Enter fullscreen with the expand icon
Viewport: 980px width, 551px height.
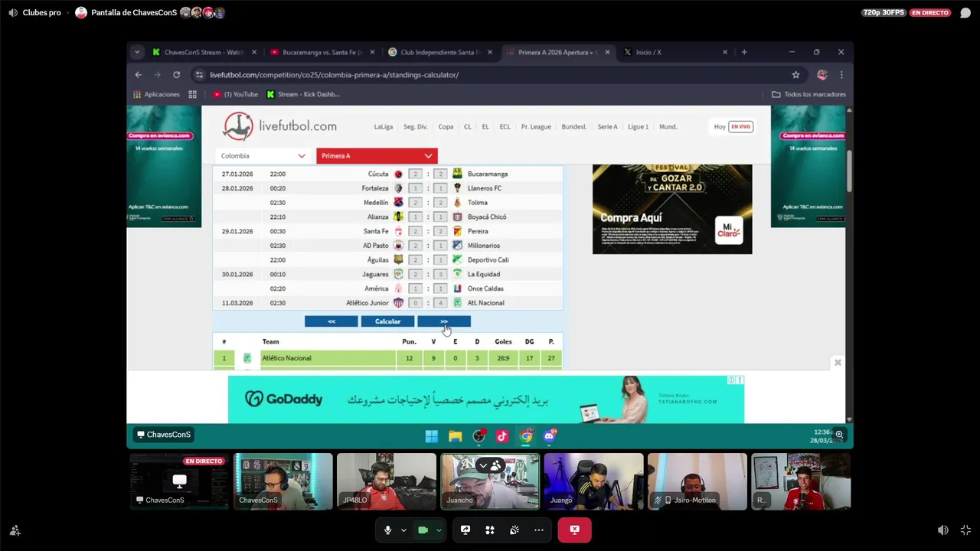tap(965, 530)
